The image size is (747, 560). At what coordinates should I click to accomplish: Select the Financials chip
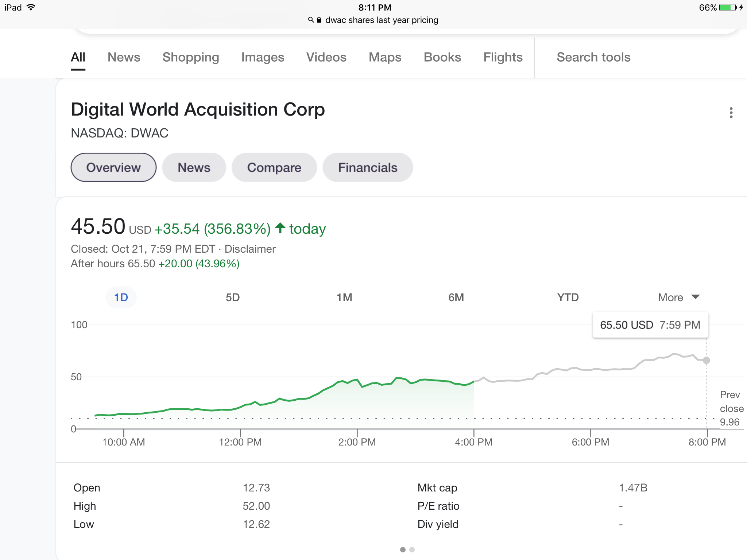click(x=368, y=167)
